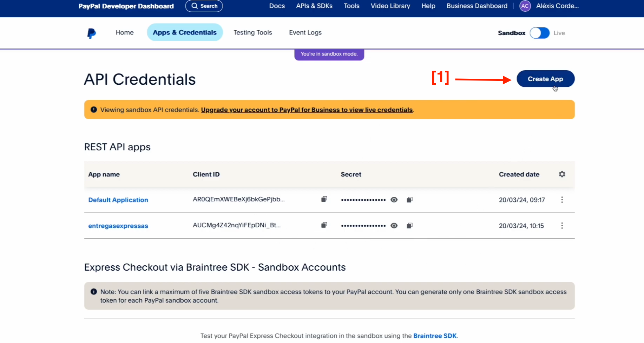Open entregasexpressas row options menu
Viewport: 644px width, 343px height.
coord(562,226)
